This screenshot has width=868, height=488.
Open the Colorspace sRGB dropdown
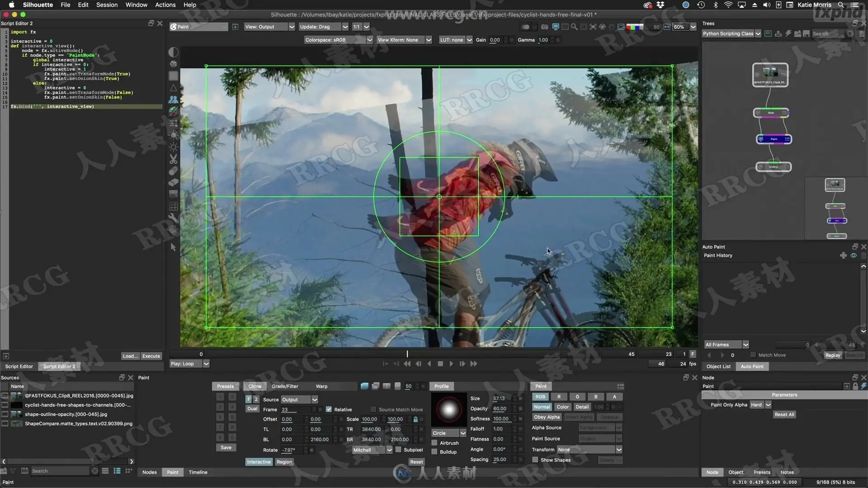point(369,40)
